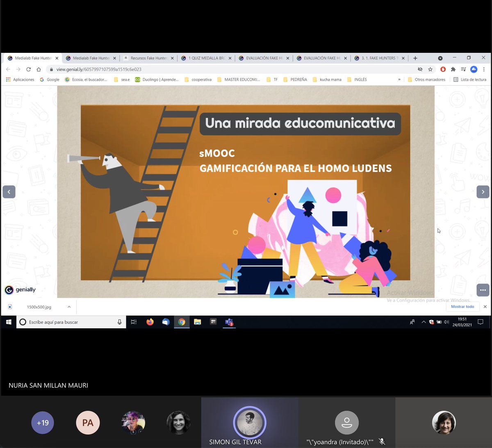The width and height of the screenshot is (492, 448).
Task: Select the PA participant avatar
Action: tap(88, 423)
